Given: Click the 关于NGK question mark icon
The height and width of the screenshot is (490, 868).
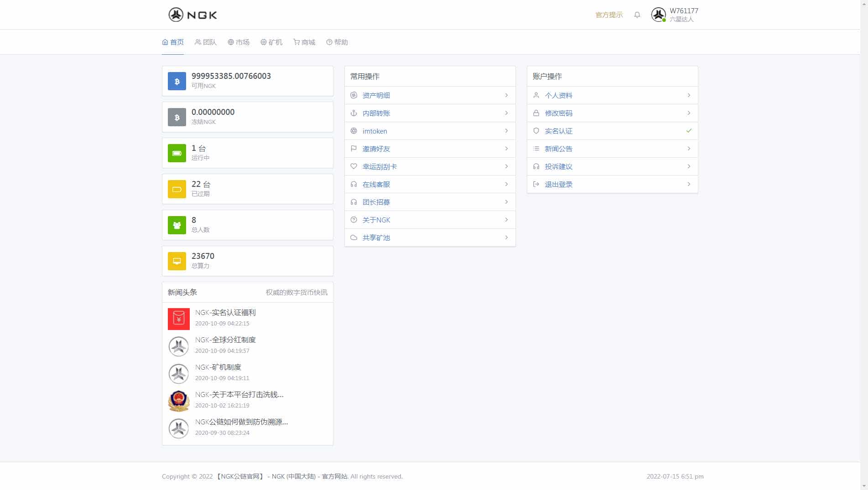Looking at the screenshot, I should (x=353, y=220).
